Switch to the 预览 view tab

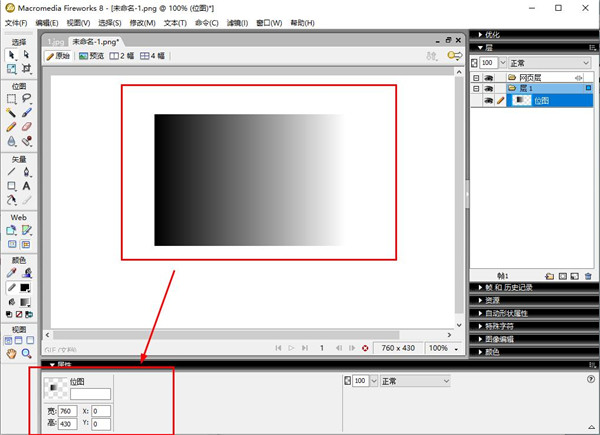pos(92,57)
